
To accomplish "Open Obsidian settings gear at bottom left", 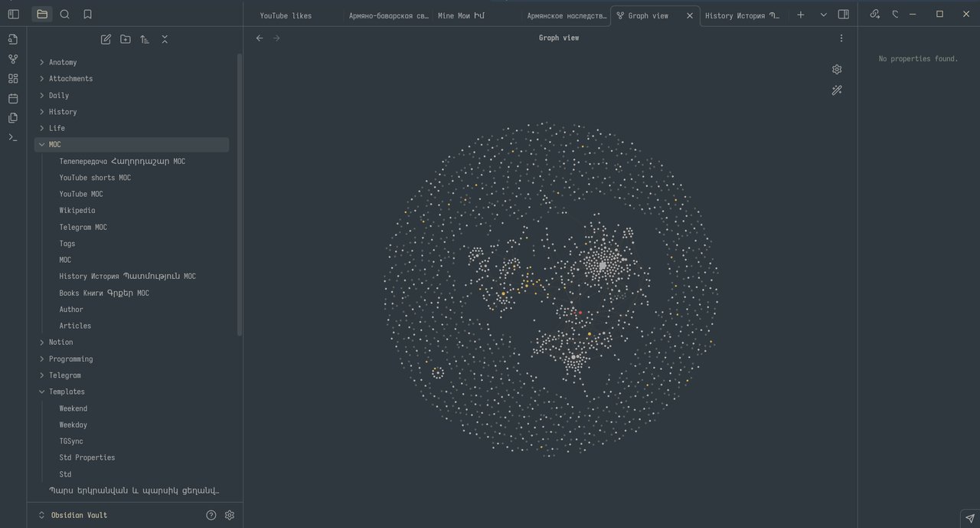I will click(x=230, y=516).
